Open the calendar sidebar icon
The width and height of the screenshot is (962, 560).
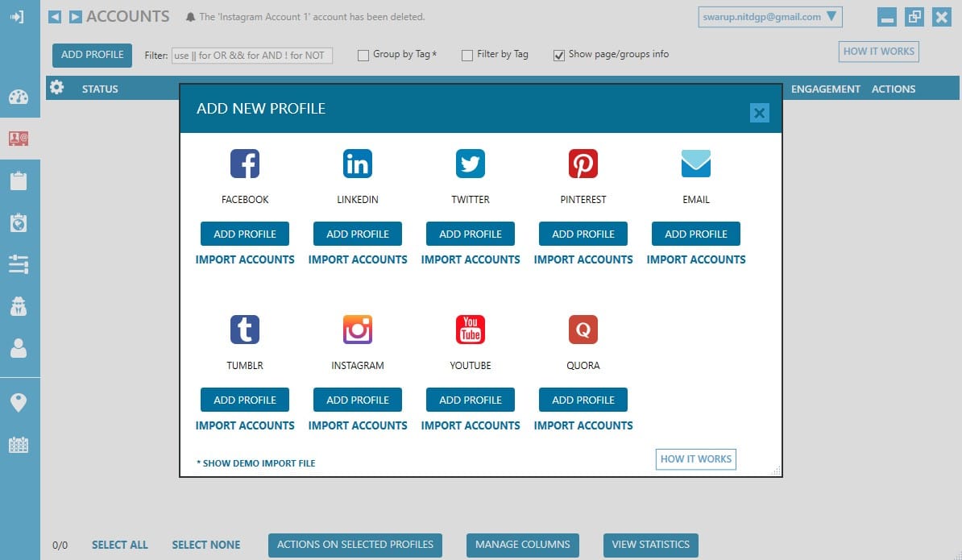click(x=19, y=445)
